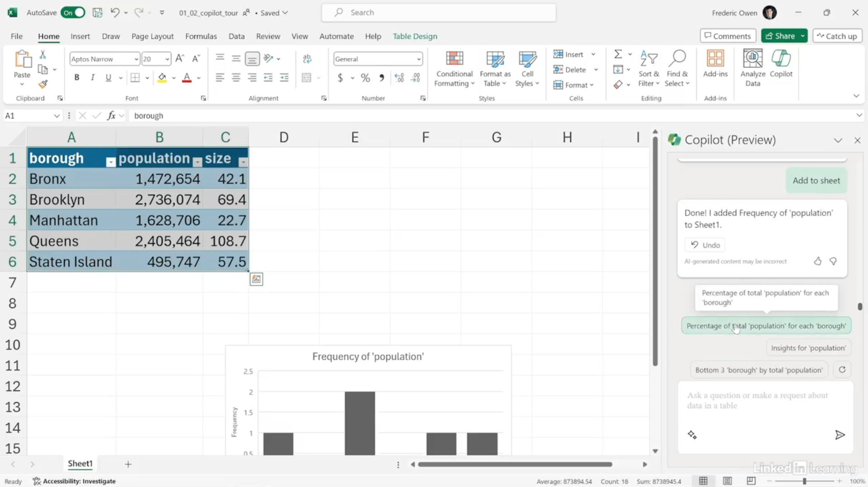Choose Bottom 3 'borough' by total 'population'
Image resolution: width=868 pixels, height=487 pixels.
click(x=759, y=370)
